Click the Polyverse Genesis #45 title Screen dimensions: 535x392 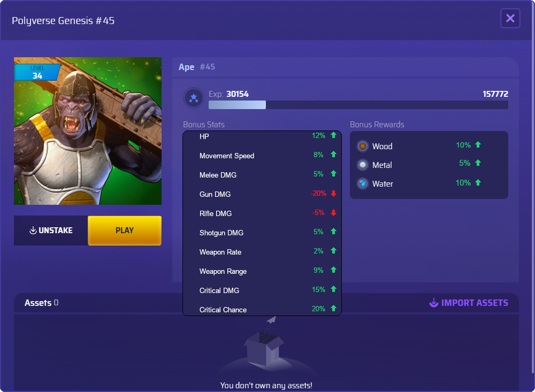(x=63, y=21)
